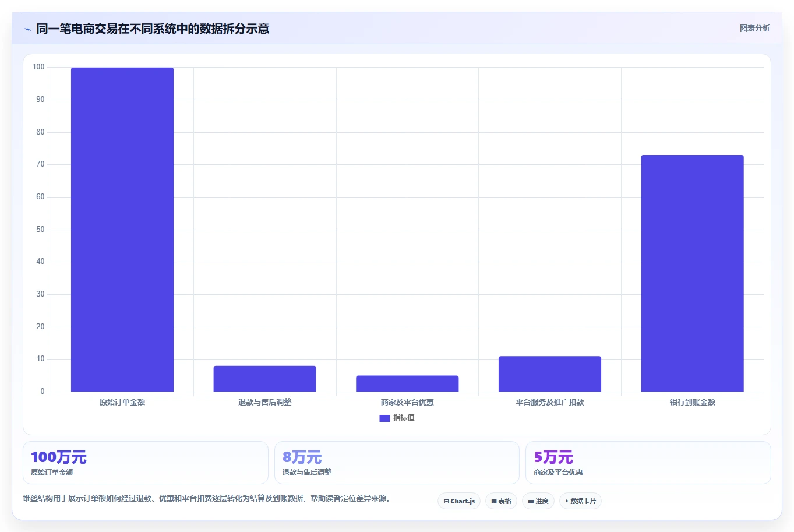Click the 5万元 data card value
Image resolution: width=794 pixels, height=532 pixels.
tap(553, 457)
